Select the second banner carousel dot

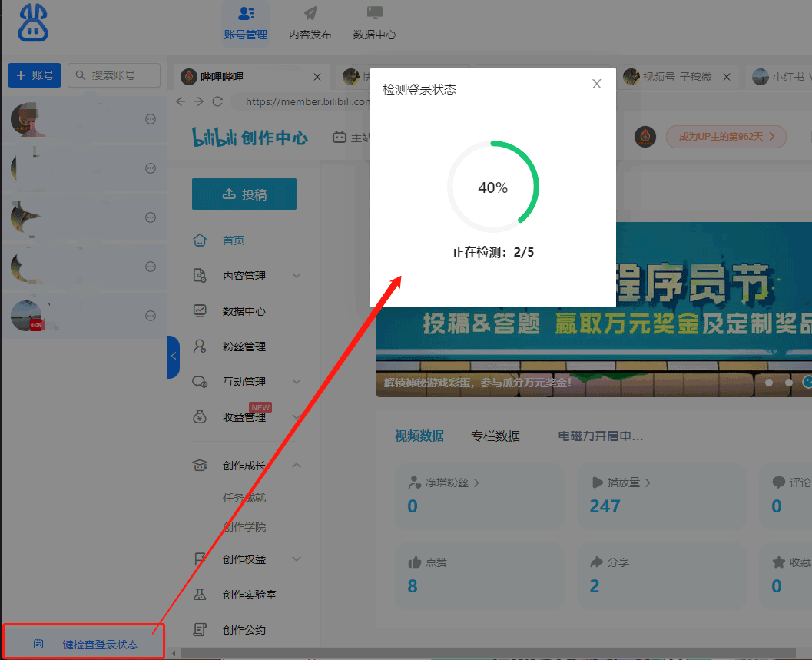pos(789,383)
